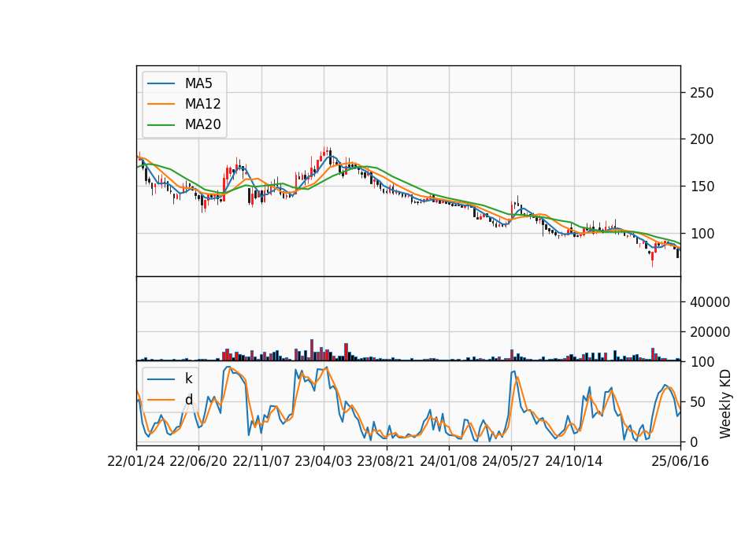Click the 200 price axis label
756x543 pixels.
click(x=702, y=139)
